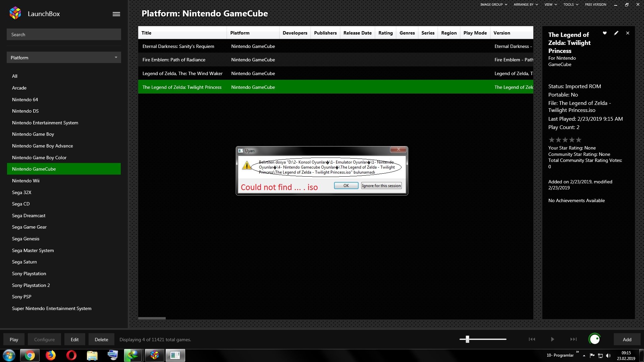
Task: Sort by the Title column header
Action: tap(182, 33)
